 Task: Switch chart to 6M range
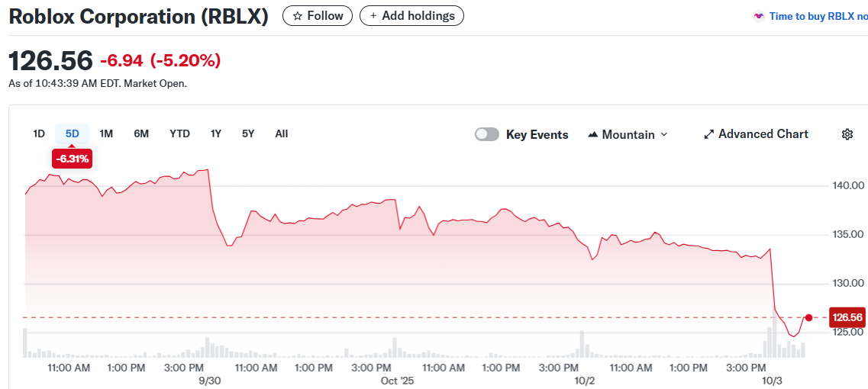[x=141, y=134]
